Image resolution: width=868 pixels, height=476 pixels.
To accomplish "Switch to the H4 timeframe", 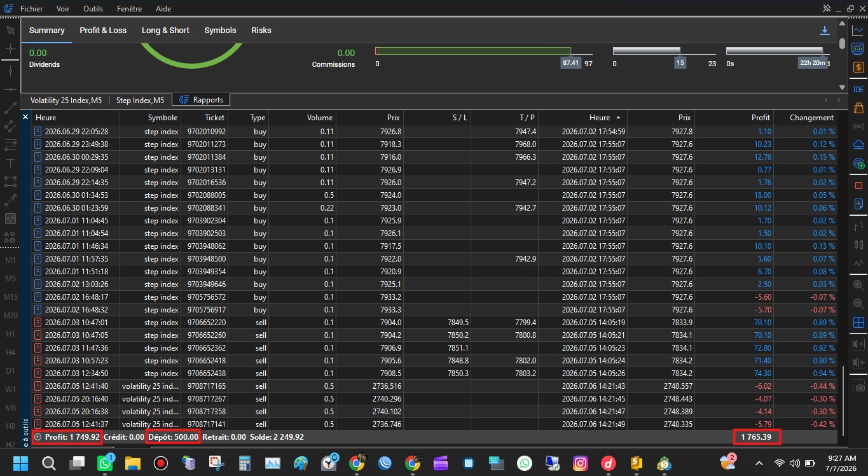I will click(10, 352).
